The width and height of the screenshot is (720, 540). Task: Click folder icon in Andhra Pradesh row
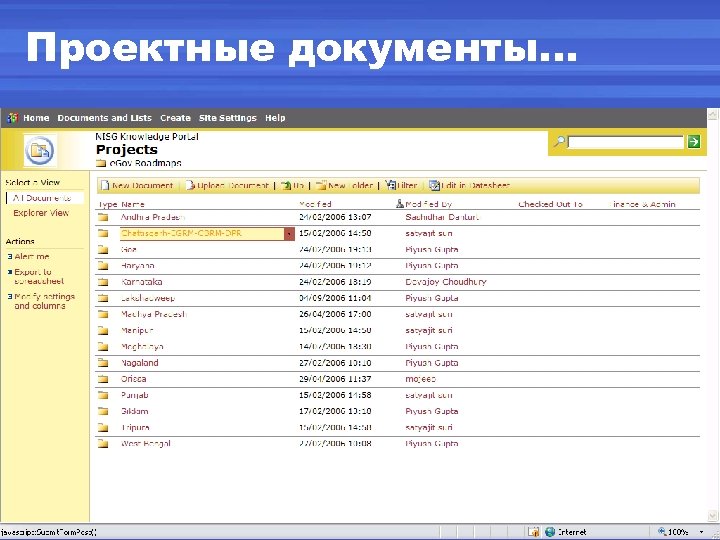tap(103, 217)
